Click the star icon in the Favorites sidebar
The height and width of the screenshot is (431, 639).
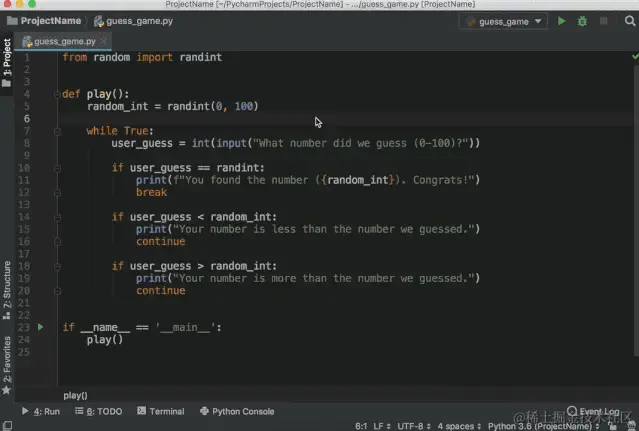tap(7, 390)
